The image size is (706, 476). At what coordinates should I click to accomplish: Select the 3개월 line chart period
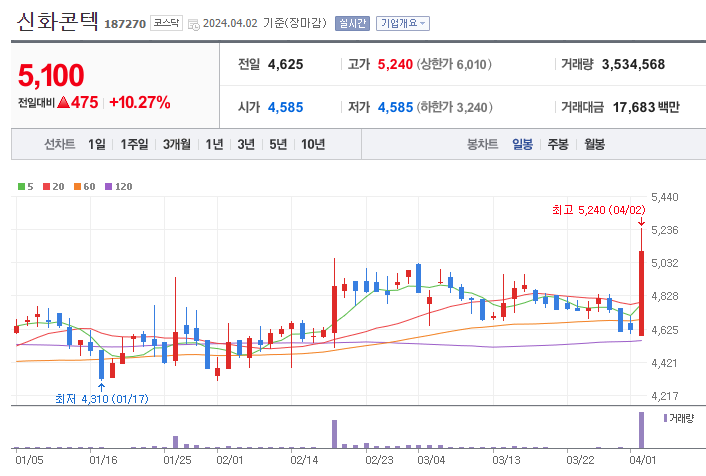click(176, 145)
